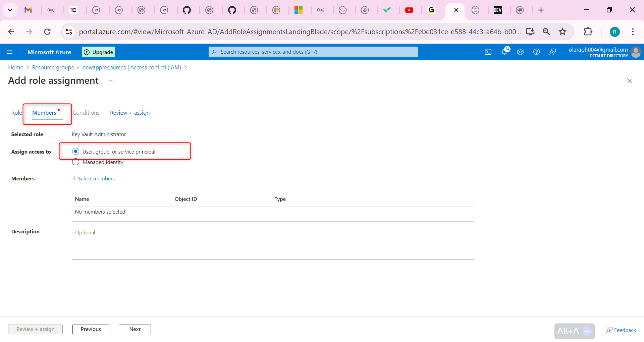Switch to the first GitHub tab
644x342 pixels.
187,10
